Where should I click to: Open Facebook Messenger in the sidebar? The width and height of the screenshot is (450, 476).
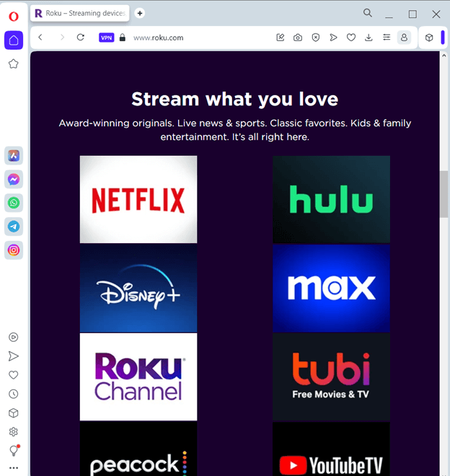point(14,180)
